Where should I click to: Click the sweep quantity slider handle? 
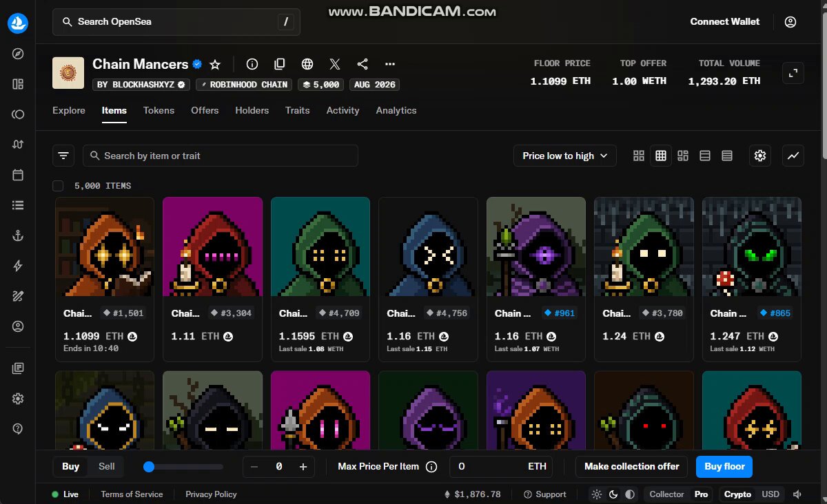point(149,467)
